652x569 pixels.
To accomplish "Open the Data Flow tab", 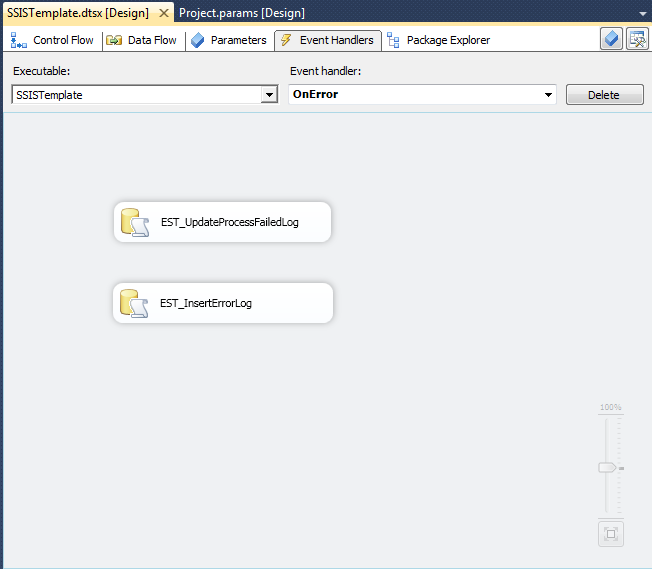I will pos(142,40).
